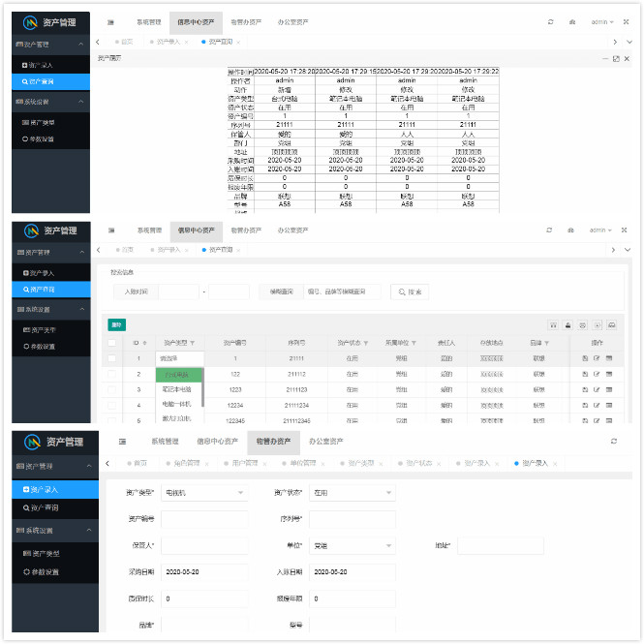644x644 pixels.
Task: Open row 1 view-details icon in asset list
Action: pyautogui.click(x=585, y=358)
